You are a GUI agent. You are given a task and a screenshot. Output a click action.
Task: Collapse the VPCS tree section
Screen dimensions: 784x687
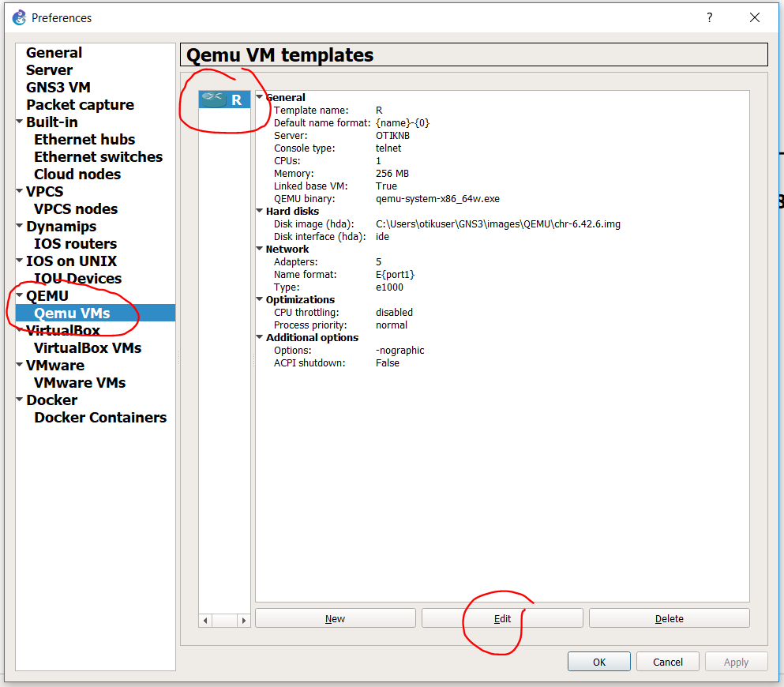point(20,191)
